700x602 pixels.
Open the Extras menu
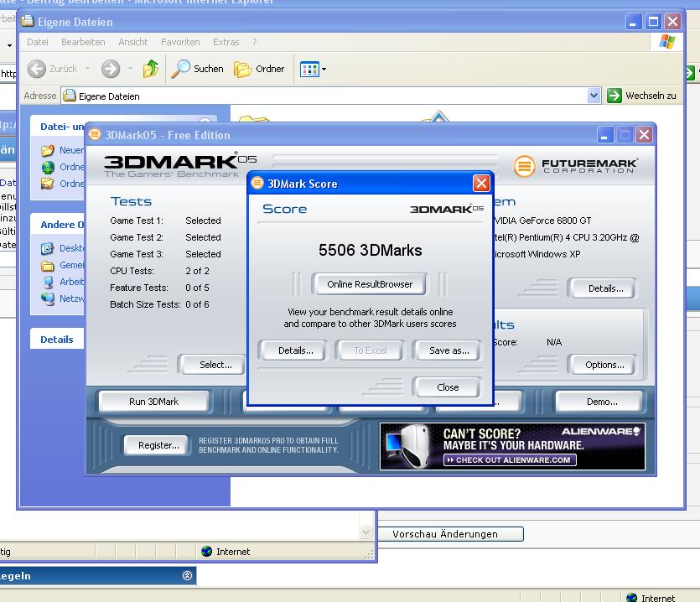(226, 42)
